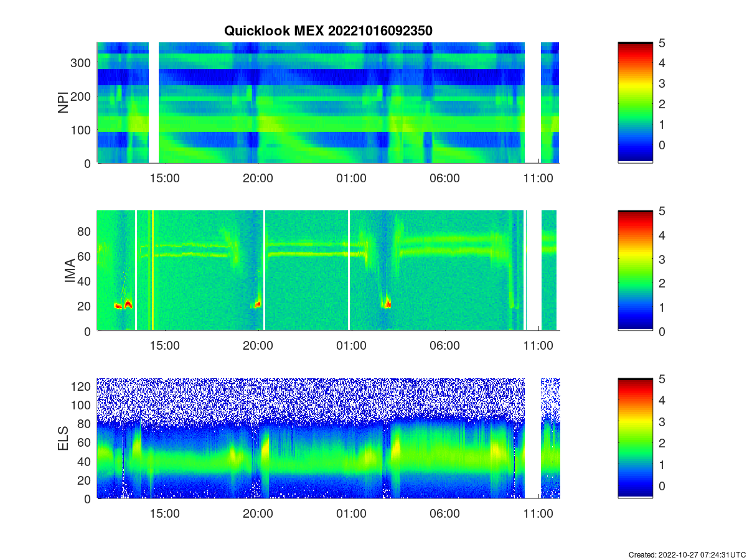Click the 01:00 tick under NPI panel

pos(352,178)
